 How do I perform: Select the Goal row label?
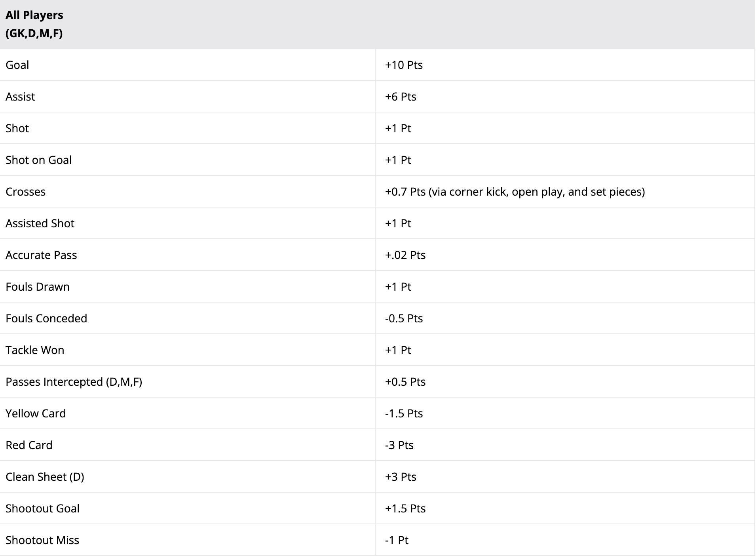pos(17,65)
